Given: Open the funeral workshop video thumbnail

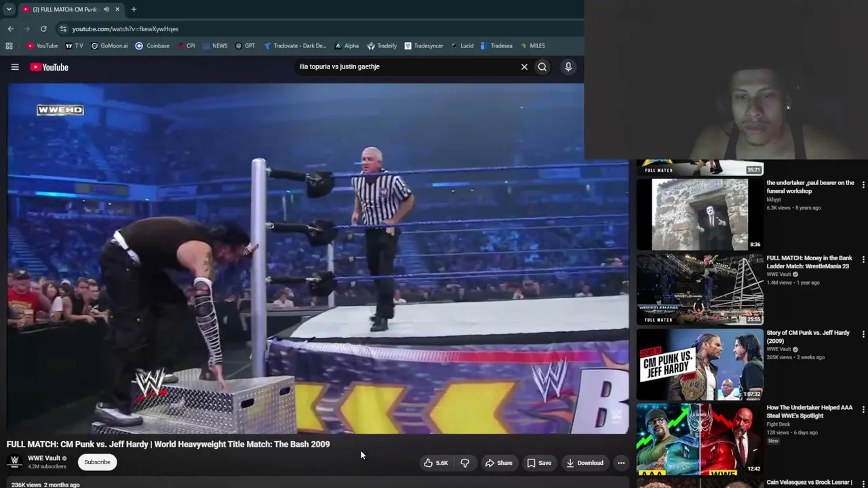Looking at the screenshot, I should [700, 214].
